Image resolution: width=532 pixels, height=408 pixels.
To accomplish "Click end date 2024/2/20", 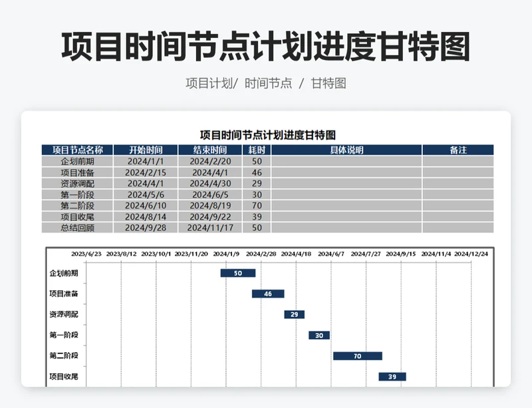I will click(x=210, y=161).
